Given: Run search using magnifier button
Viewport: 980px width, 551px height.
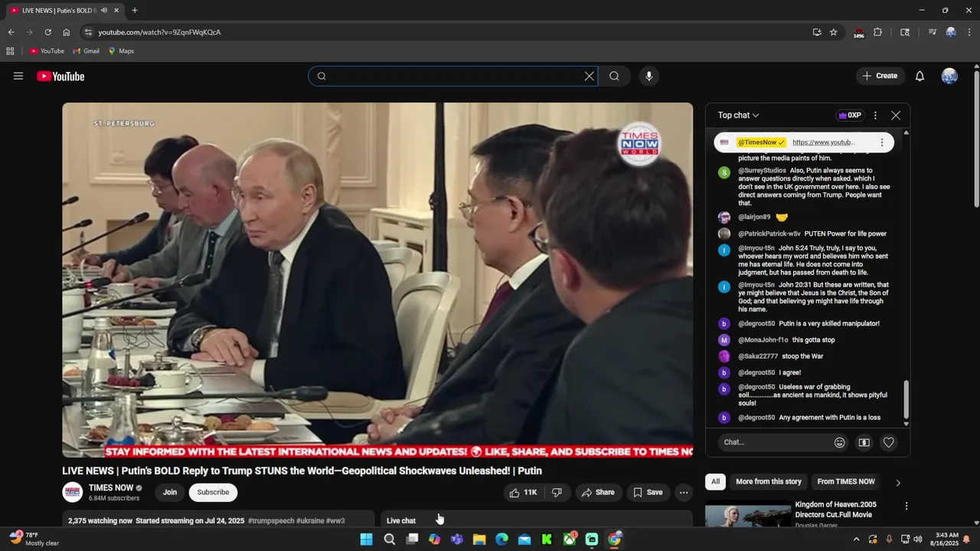Looking at the screenshot, I should tap(614, 76).
